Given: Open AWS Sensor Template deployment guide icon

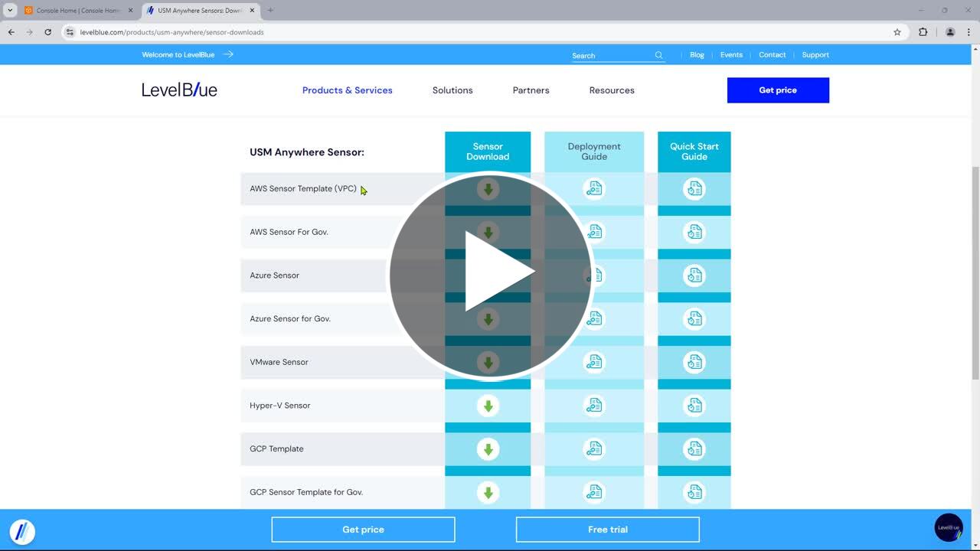Looking at the screenshot, I should 594,188.
